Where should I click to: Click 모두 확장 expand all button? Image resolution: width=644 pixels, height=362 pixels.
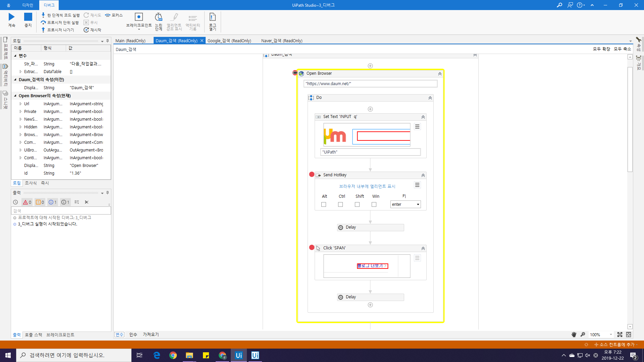point(601,49)
